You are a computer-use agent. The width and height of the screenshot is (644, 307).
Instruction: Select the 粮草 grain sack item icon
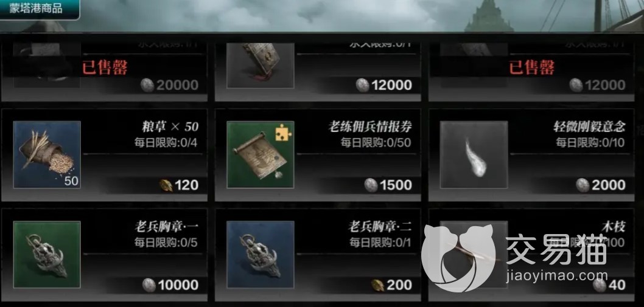[47, 155]
